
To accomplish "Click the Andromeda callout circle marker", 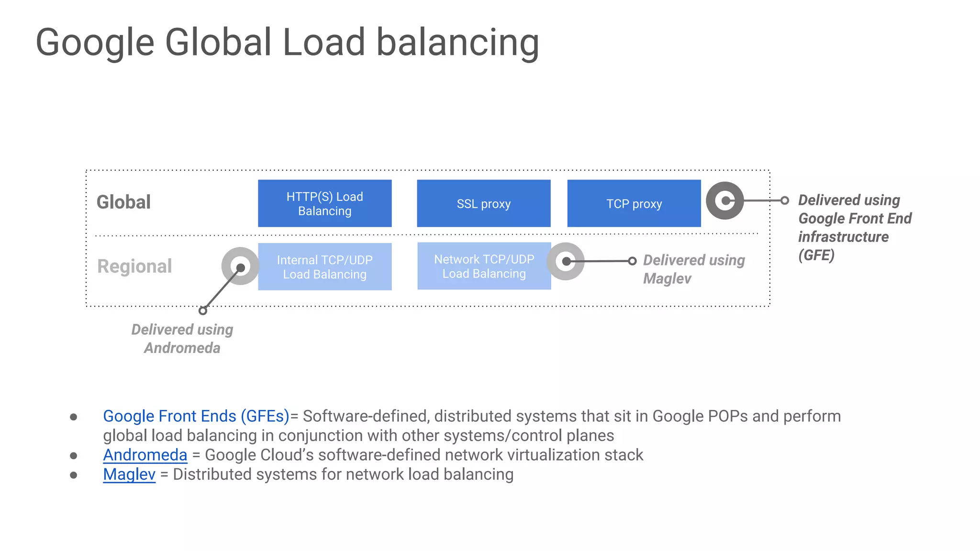I will click(x=240, y=266).
